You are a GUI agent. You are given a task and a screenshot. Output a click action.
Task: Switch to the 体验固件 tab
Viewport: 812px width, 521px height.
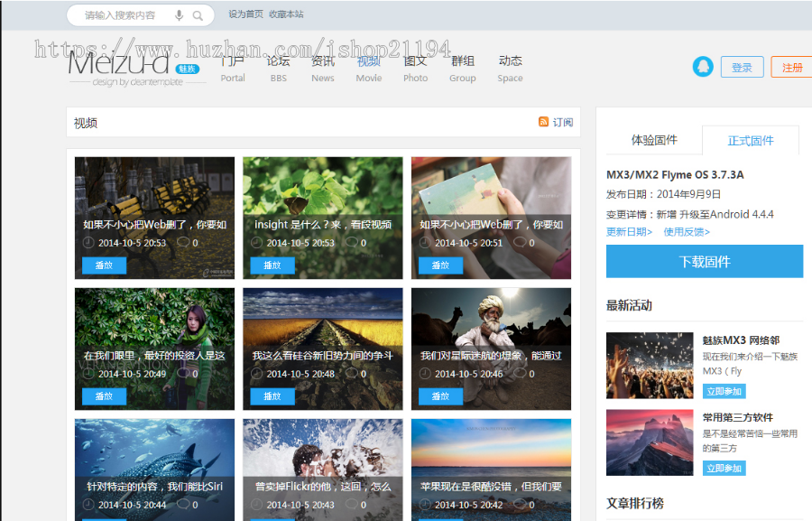coord(653,140)
